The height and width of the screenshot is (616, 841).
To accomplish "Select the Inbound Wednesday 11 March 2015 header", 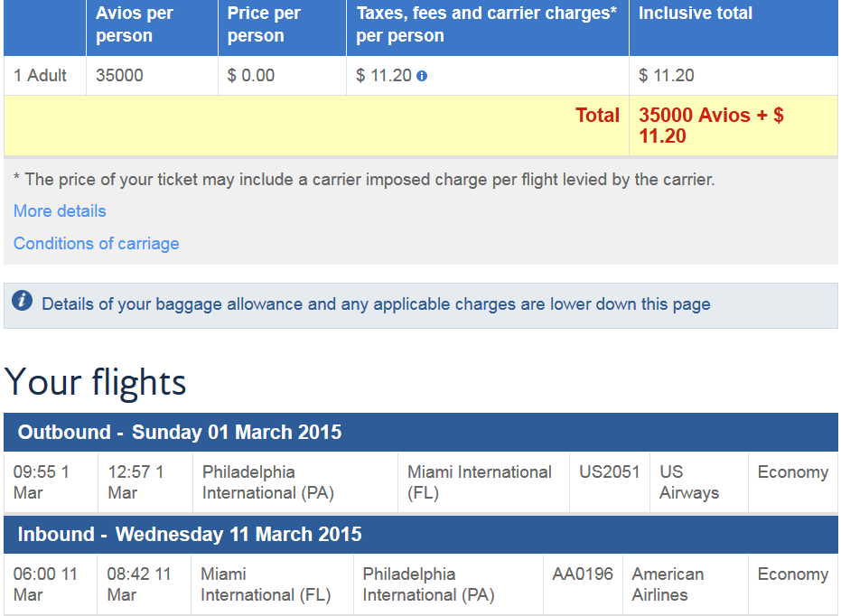I will [421, 534].
